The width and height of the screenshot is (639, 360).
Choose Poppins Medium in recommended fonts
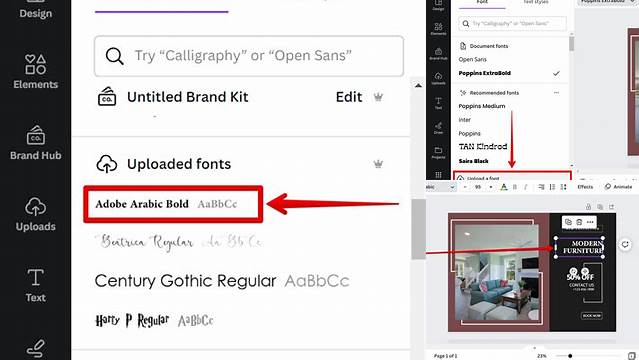point(482,106)
